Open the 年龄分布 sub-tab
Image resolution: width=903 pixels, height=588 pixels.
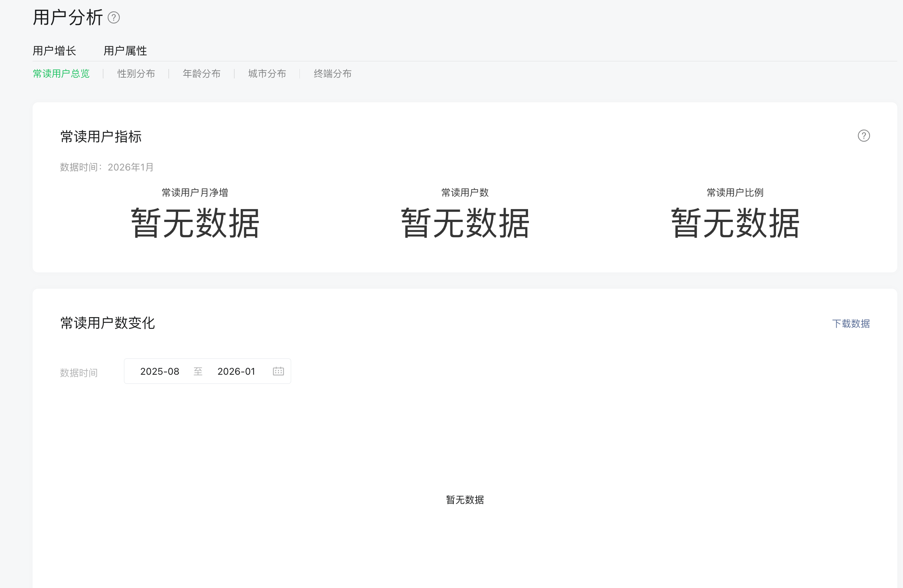(x=201, y=73)
